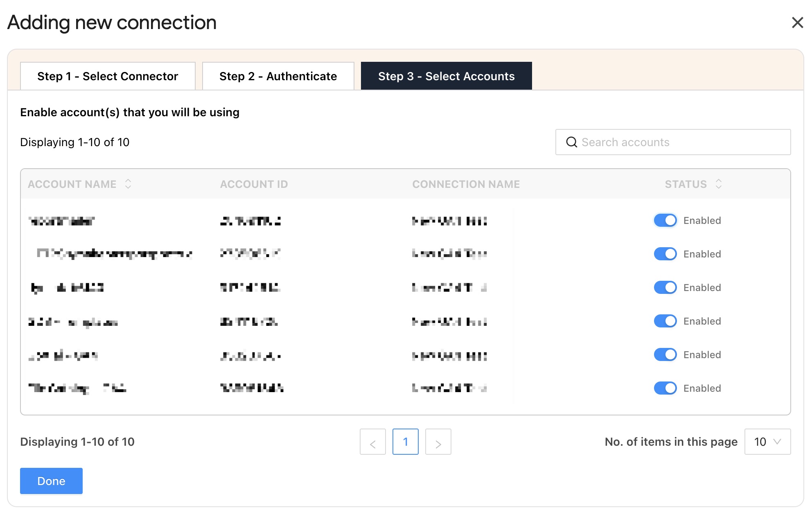Screen dimensions: 812x519
Task: Toggle the last row's Enabled switch
Action: pyautogui.click(x=665, y=388)
